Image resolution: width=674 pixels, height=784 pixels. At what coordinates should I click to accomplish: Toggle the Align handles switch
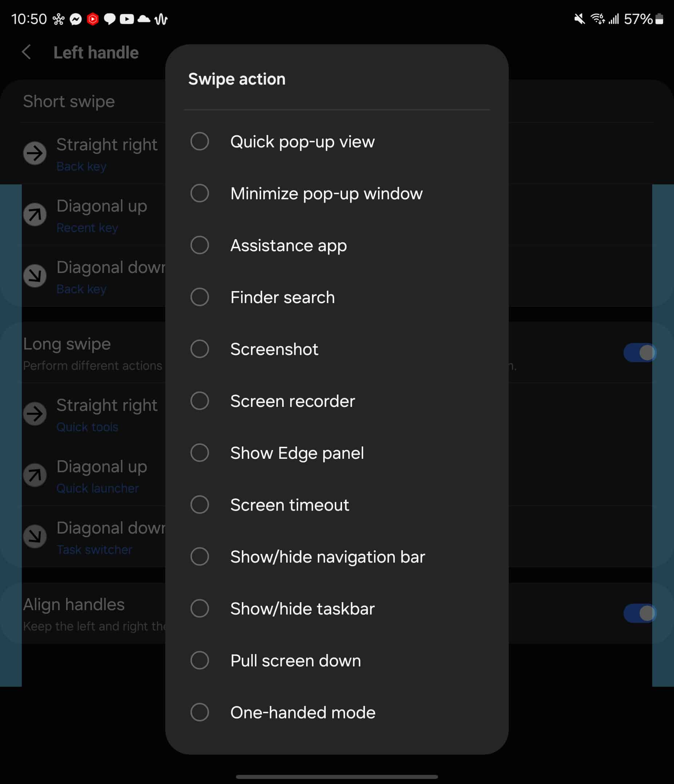640,613
